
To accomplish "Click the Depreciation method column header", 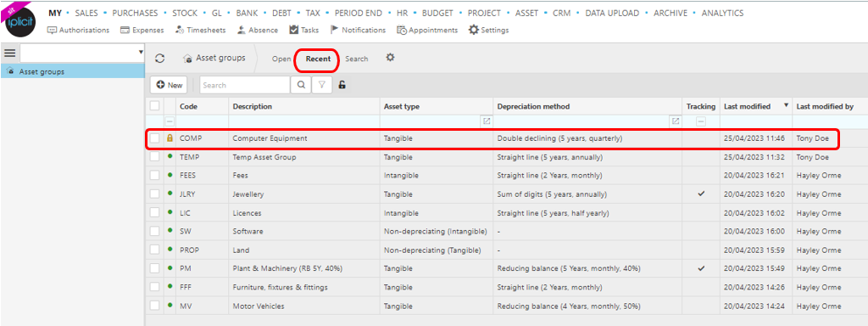I will [587, 106].
